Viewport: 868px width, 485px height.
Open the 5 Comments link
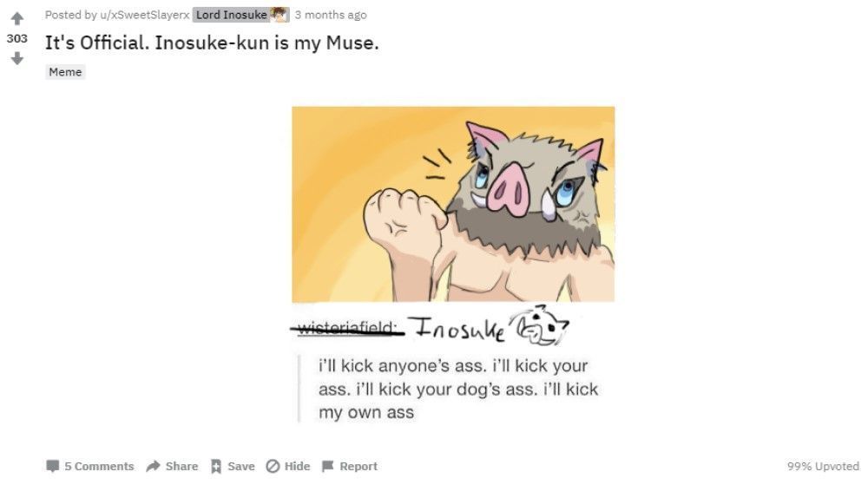point(90,466)
